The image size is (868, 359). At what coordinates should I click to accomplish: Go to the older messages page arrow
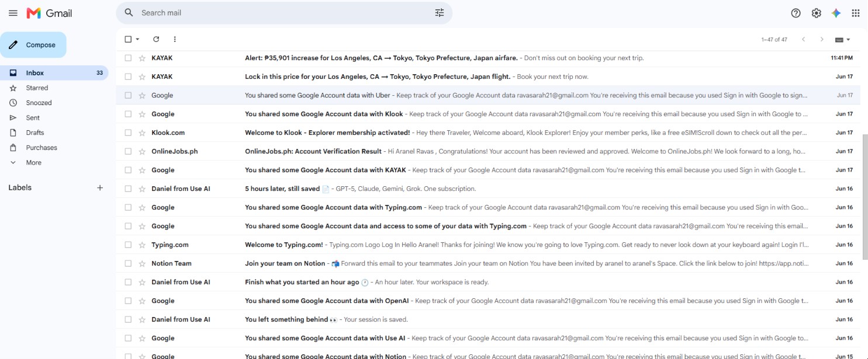pyautogui.click(x=822, y=39)
